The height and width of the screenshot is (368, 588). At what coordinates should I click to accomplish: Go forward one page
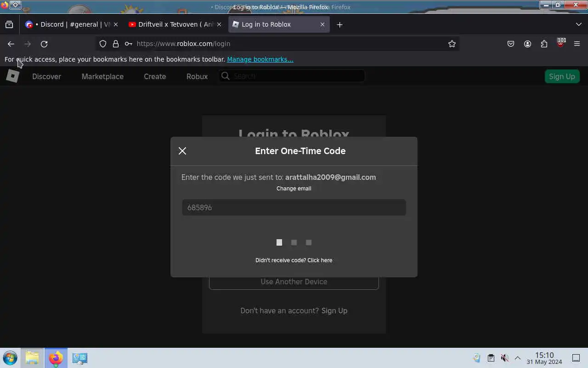pyautogui.click(x=28, y=44)
